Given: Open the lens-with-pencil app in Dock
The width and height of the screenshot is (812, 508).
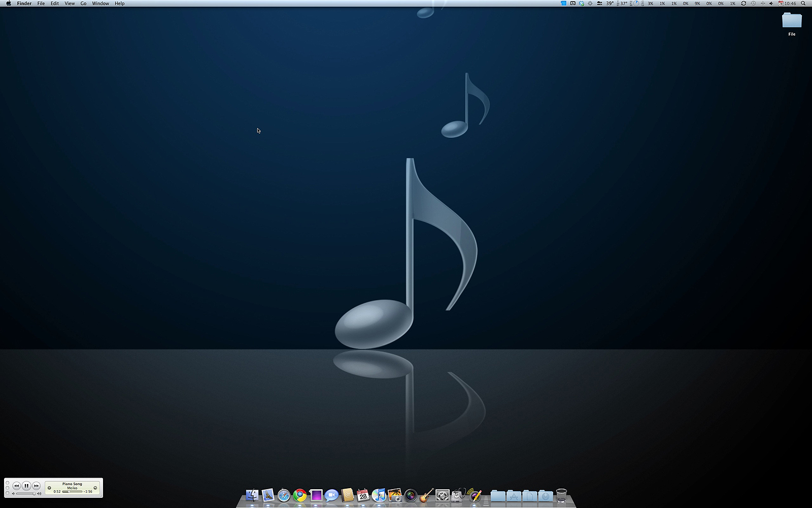Looking at the screenshot, I should pos(474,495).
